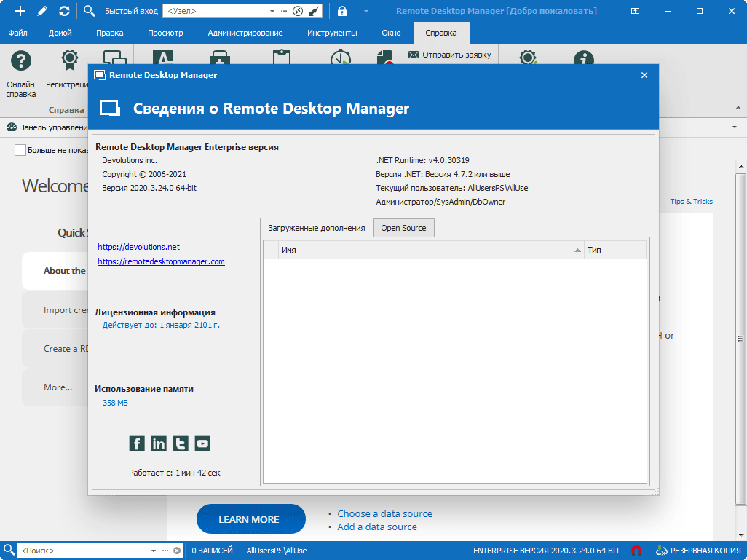Toggle the 'Больше не показывать' checkbox
Image resolution: width=747 pixels, height=560 pixels.
20,150
